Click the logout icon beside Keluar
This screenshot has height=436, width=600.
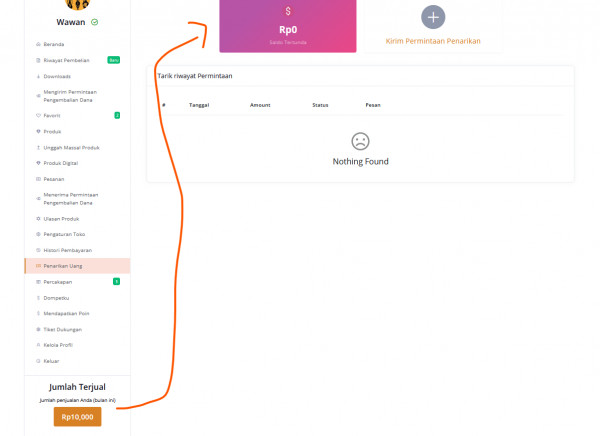point(38,361)
